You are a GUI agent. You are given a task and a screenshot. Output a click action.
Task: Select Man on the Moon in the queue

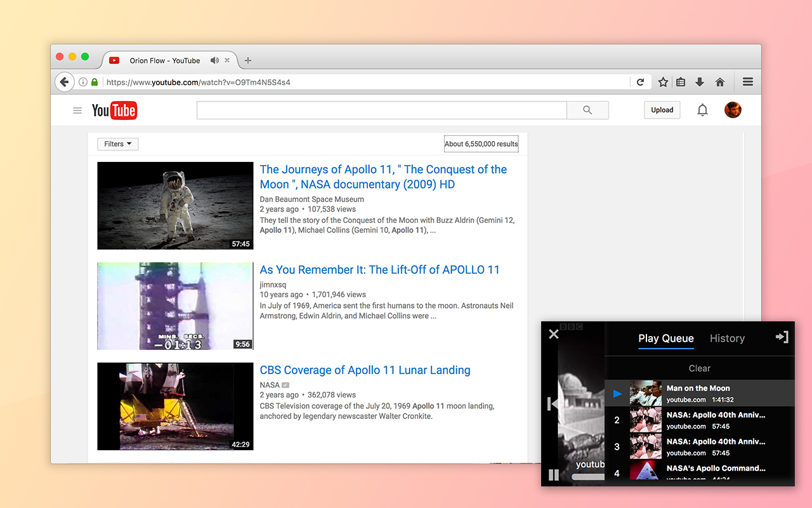coord(699,394)
